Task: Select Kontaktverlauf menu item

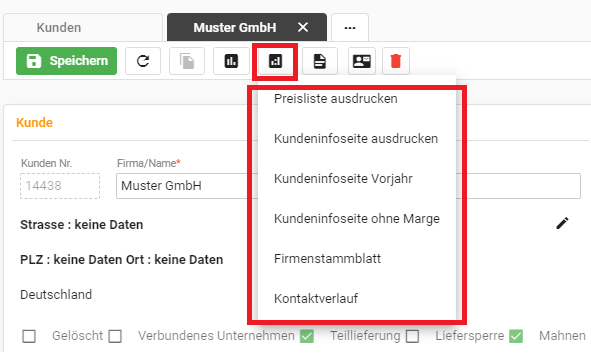Action: 357,298
